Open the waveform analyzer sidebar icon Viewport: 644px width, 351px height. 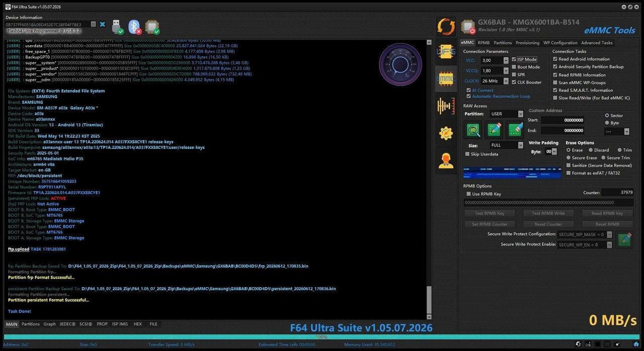tap(446, 106)
